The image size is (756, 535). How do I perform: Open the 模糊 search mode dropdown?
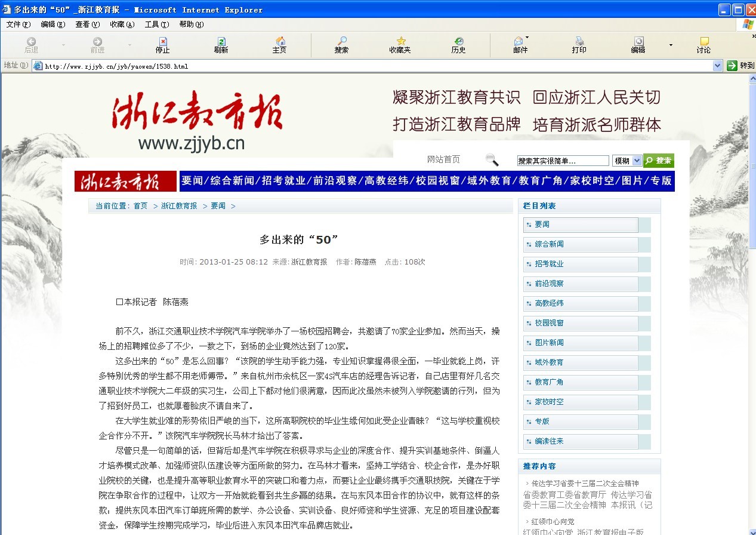tap(637, 161)
